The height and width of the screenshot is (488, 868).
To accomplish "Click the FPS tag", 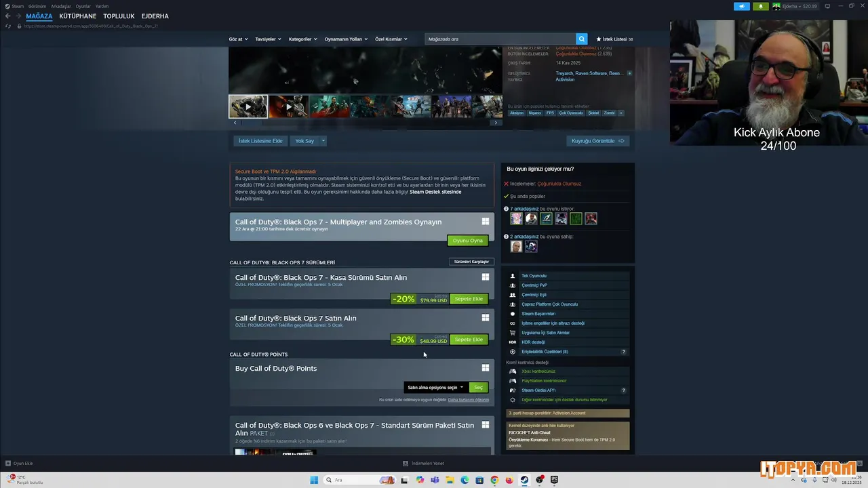I will pos(550,113).
